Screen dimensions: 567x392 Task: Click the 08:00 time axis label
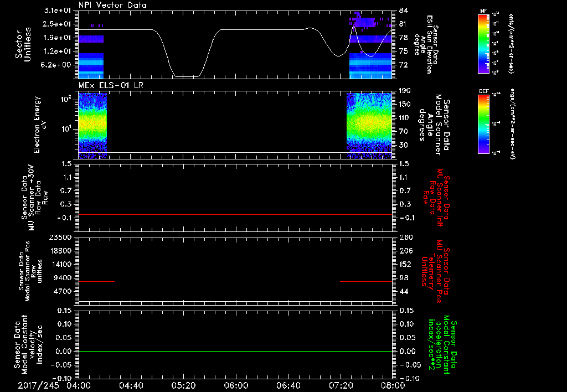[393, 385]
